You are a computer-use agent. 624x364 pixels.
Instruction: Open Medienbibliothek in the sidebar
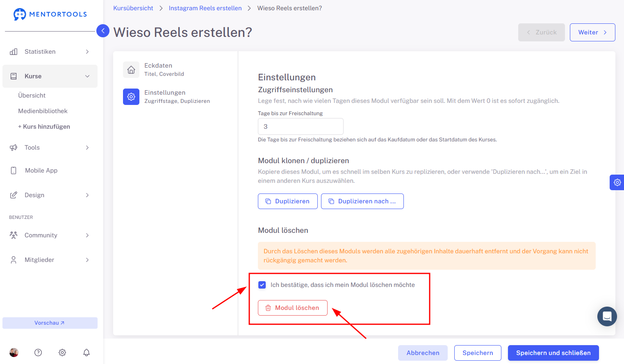[43, 111]
